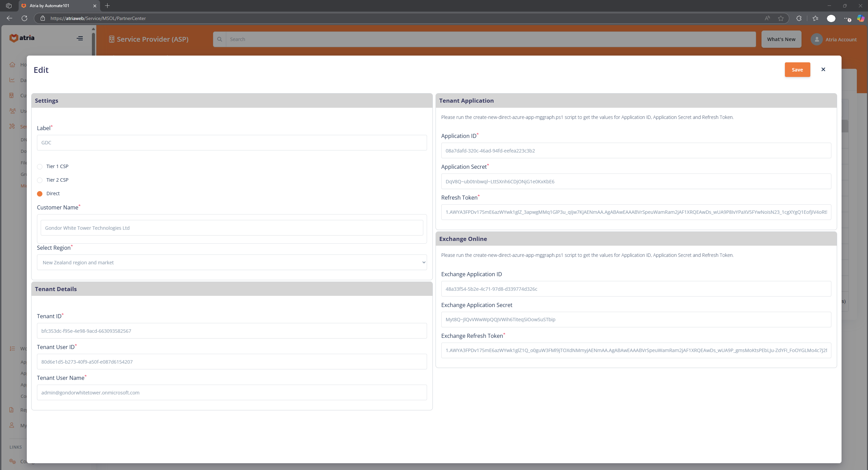Click the Save button

(x=797, y=70)
